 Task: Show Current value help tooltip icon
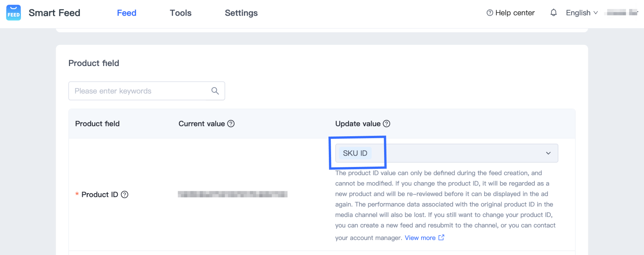[231, 124]
